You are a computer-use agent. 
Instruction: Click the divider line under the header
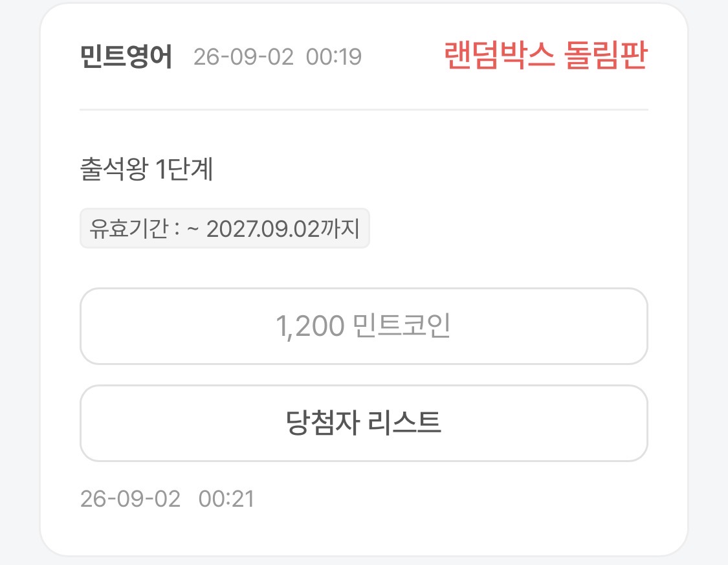(x=364, y=110)
